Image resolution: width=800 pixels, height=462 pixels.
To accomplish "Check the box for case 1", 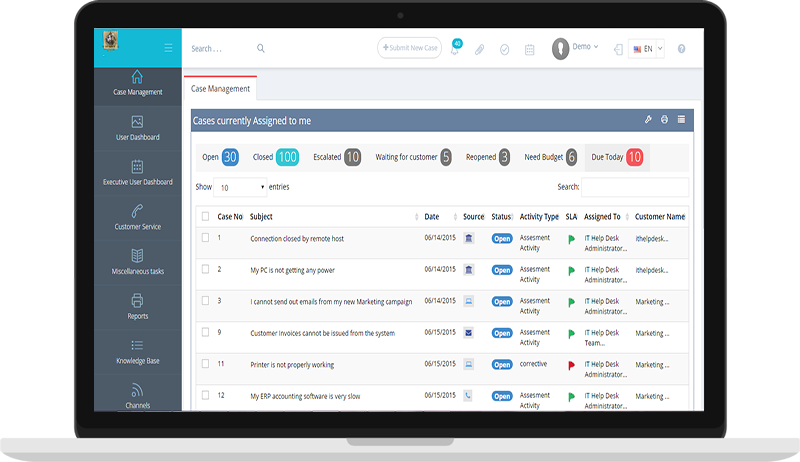I will coord(205,238).
